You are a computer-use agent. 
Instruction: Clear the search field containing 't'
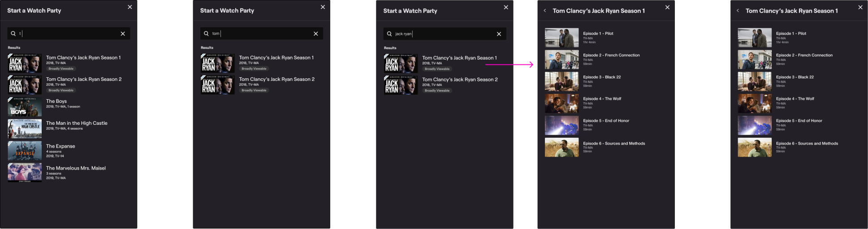point(123,34)
